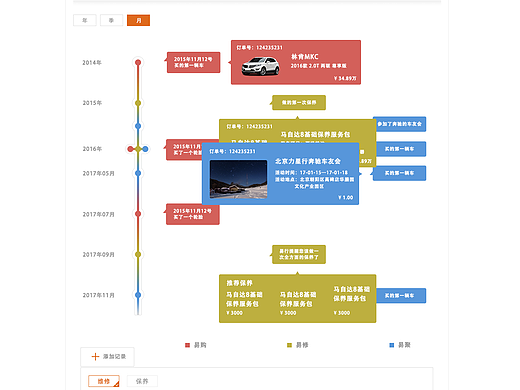This screenshot has width=520, height=390.
Task: Click the 2017年07月 timeline label
Action: 99,214
